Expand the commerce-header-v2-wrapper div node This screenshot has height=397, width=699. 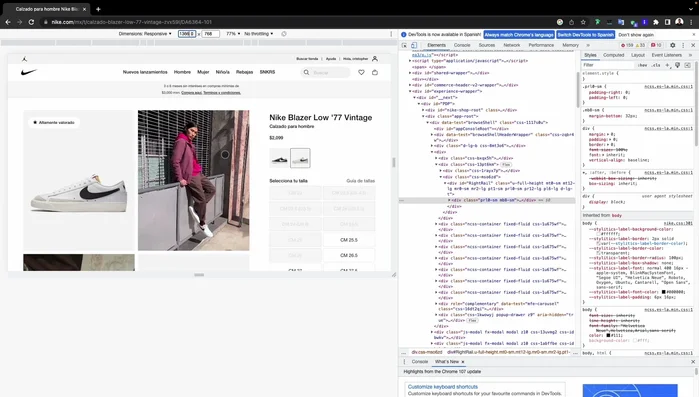click(410, 85)
